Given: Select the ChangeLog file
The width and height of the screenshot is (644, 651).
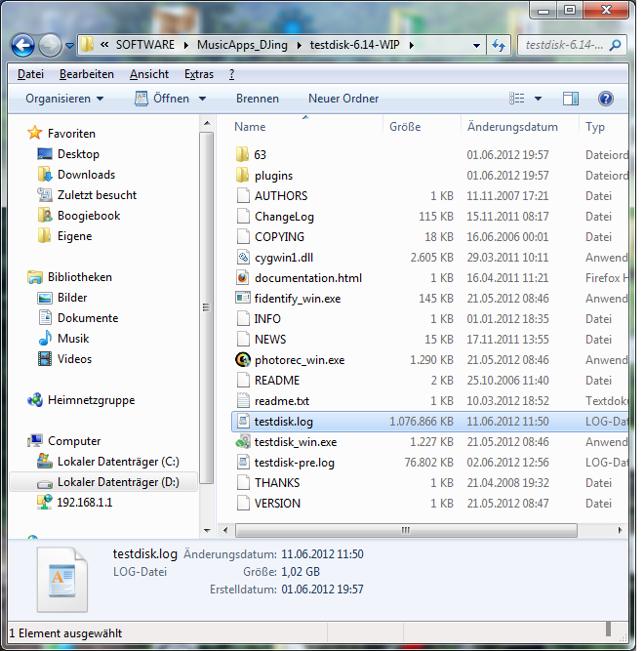Looking at the screenshot, I should (x=284, y=217).
